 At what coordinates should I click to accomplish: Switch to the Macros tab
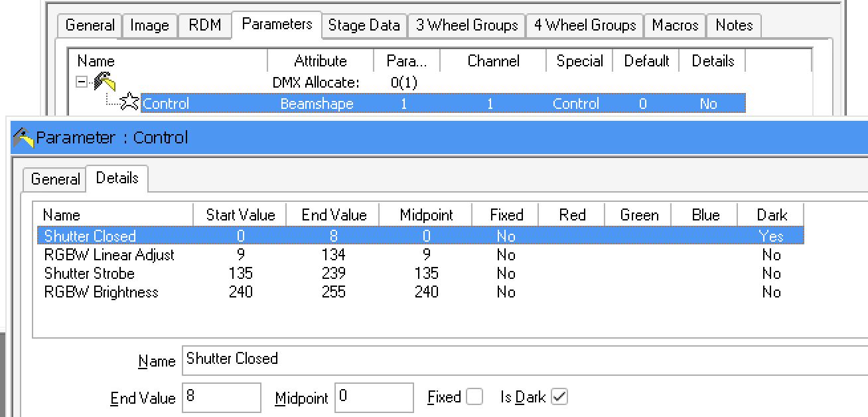click(674, 26)
